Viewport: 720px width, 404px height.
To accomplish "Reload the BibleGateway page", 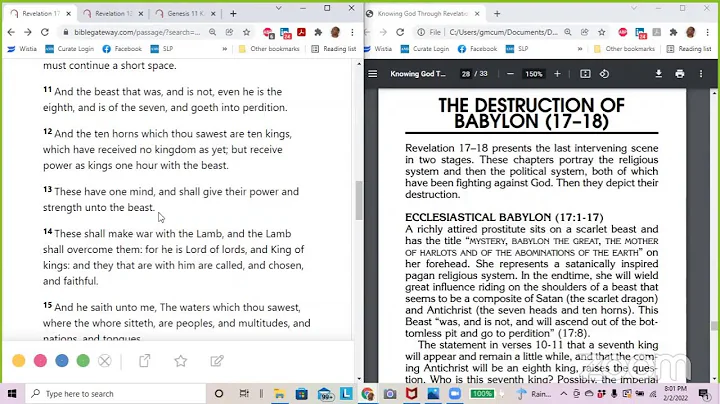I will pyautogui.click(x=45, y=32).
